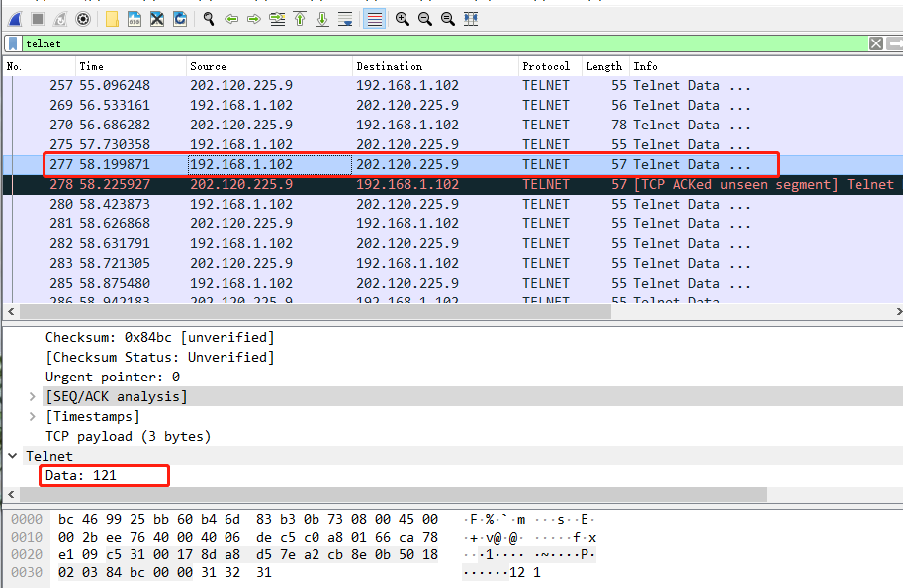This screenshot has width=903, height=588.
Task: Open Find Packet magnifier icon
Action: coord(209,19)
